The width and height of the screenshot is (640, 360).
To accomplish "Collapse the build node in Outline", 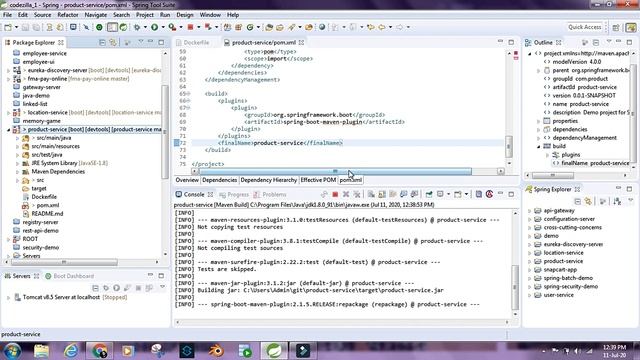I will pos(539,146).
